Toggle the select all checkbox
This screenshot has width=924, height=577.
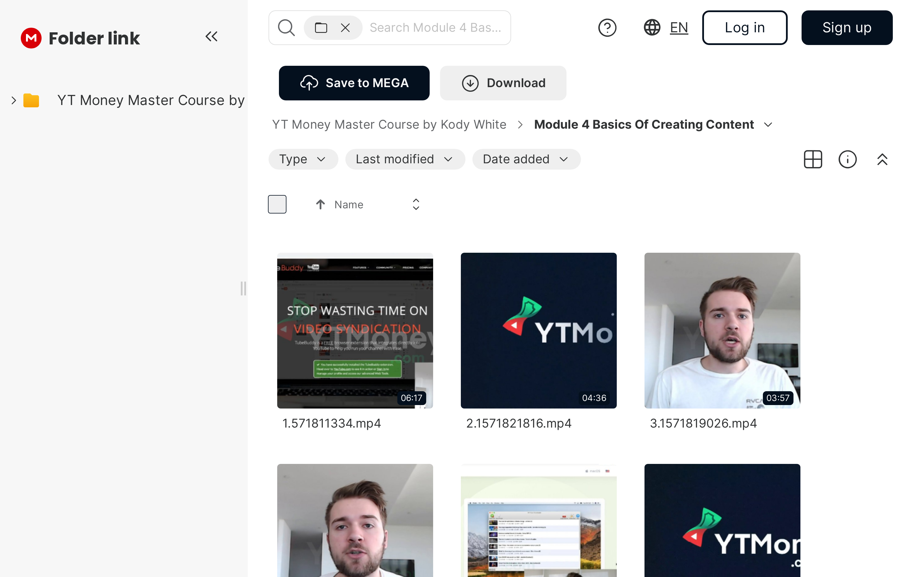tap(277, 204)
